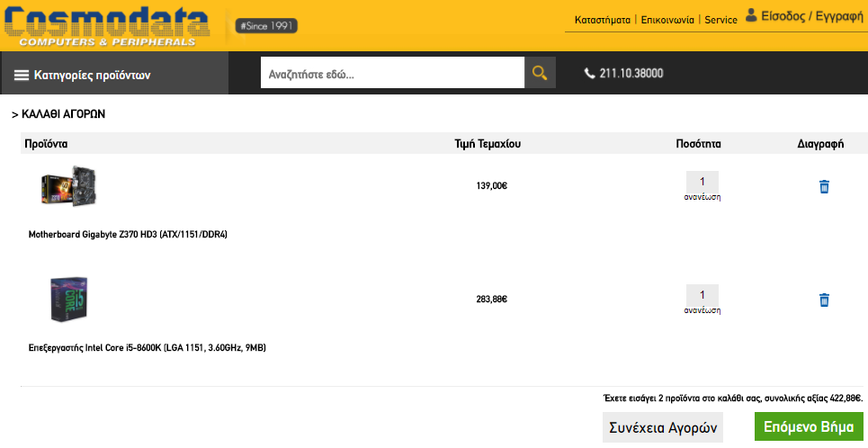Click the user icon beside Είσοδος
This screenshot has width=868, height=448.
pyautogui.click(x=751, y=15)
